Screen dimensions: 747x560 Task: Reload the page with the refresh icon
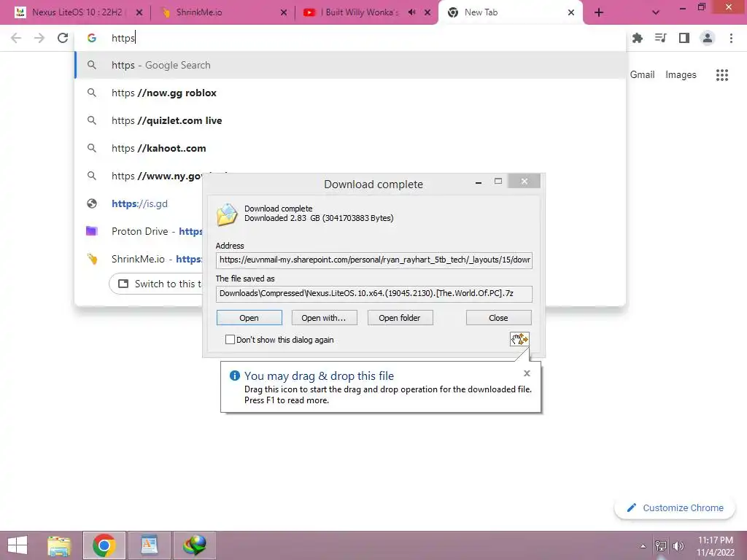click(63, 38)
